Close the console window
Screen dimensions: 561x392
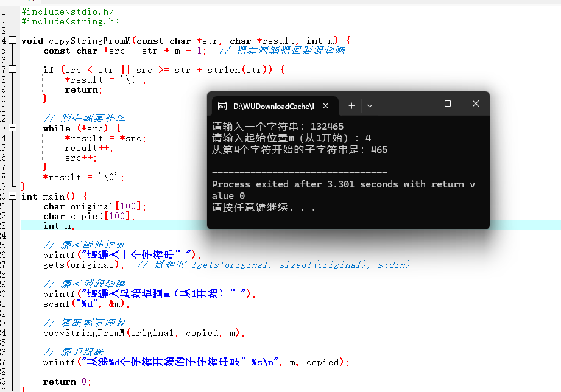pos(476,103)
